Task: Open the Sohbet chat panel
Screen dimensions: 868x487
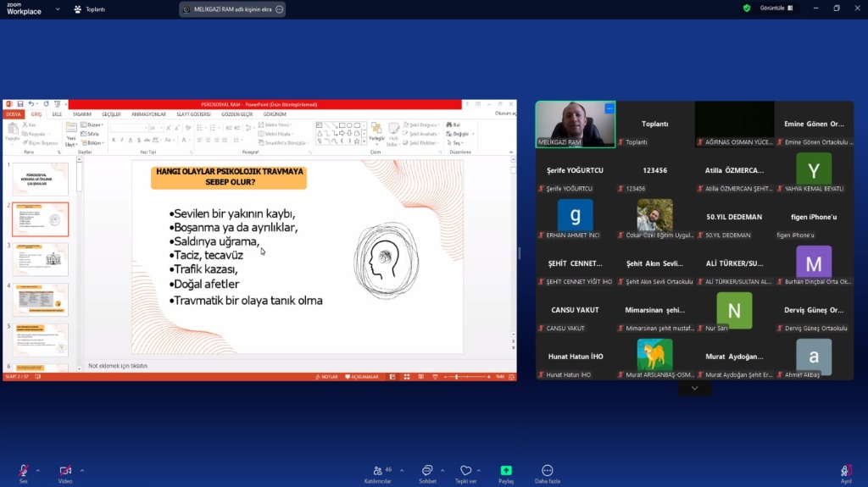Action: [x=427, y=471]
